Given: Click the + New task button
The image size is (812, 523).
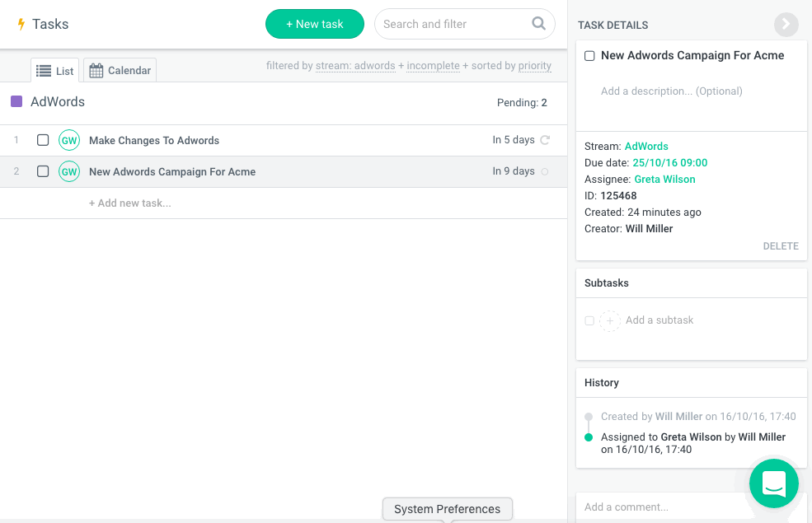Looking at the screenshot, I should (314, 24).
